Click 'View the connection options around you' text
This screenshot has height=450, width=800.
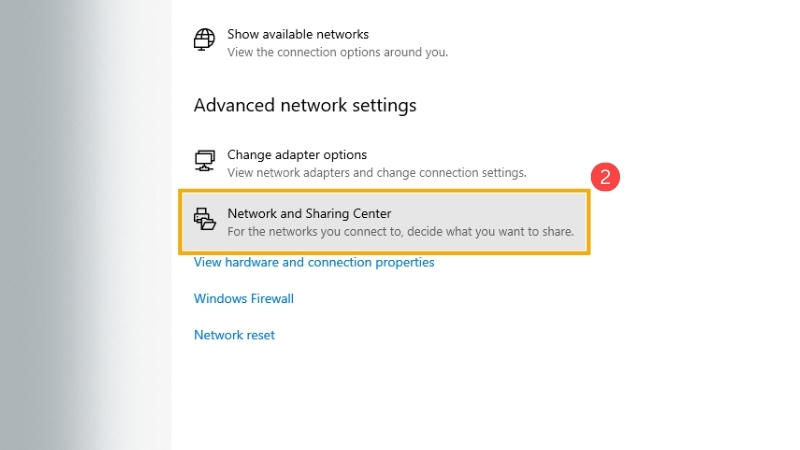pyautogui.click(x=338, y=52)
